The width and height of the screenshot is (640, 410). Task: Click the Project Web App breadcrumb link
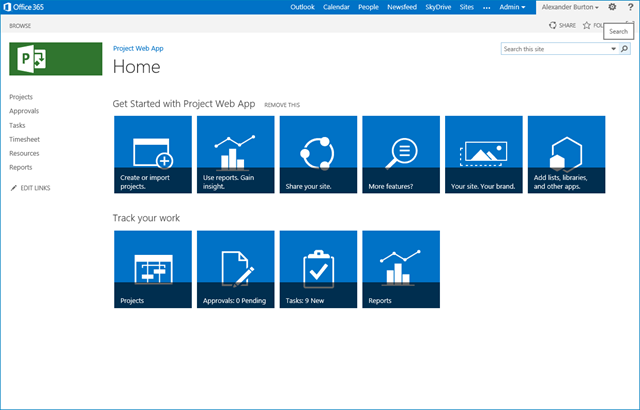point(138,48)
